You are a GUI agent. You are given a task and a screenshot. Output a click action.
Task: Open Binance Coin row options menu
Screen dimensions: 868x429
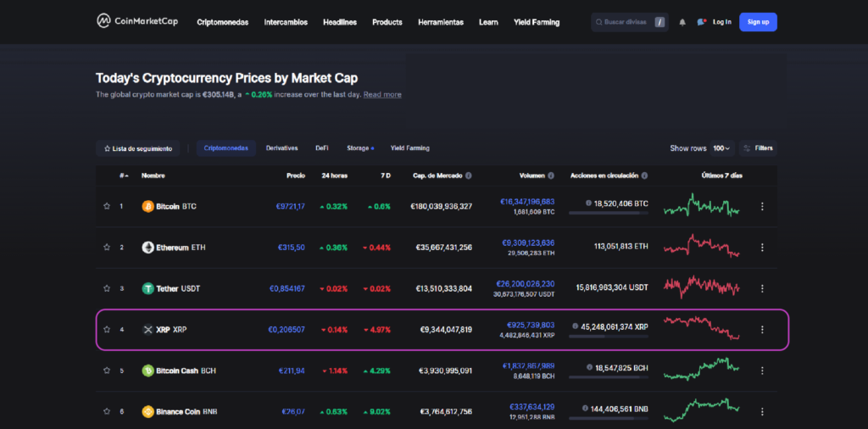[x=762, y=411]
